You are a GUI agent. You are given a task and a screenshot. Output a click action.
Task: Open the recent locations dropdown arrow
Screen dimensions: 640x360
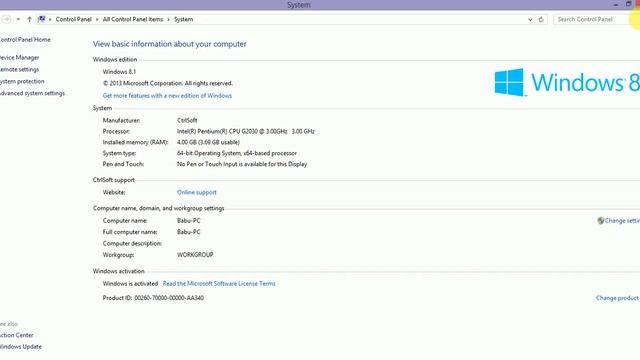tap(18, 19)
